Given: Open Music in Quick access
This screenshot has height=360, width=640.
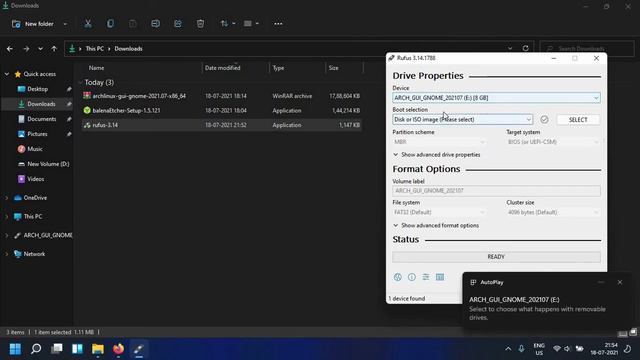Looking at the screenshot, I should (35, 149).
